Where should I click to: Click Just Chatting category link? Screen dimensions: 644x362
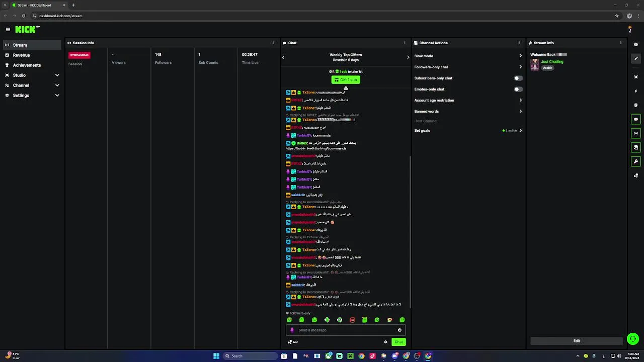tap(552, 62)
